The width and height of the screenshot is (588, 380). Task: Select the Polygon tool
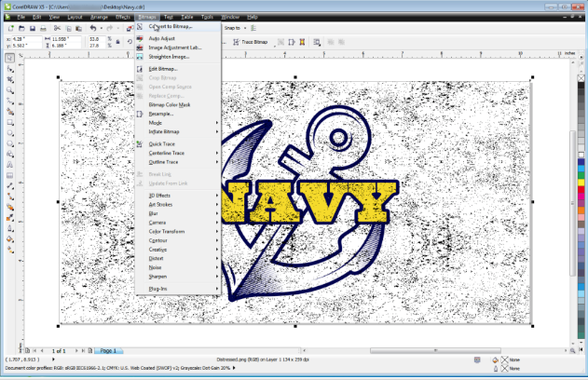click(x=10, y=143)
